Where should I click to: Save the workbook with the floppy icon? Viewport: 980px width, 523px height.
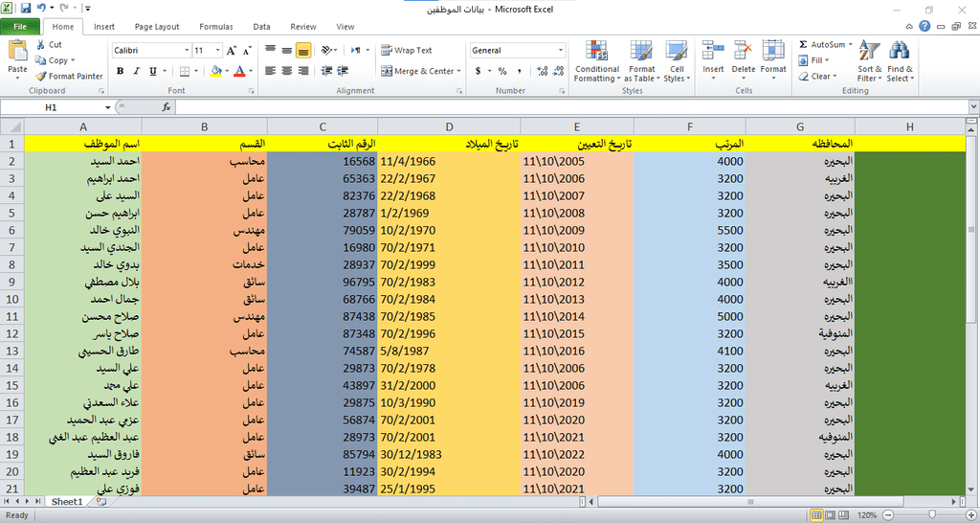click(x=26, y=8)
